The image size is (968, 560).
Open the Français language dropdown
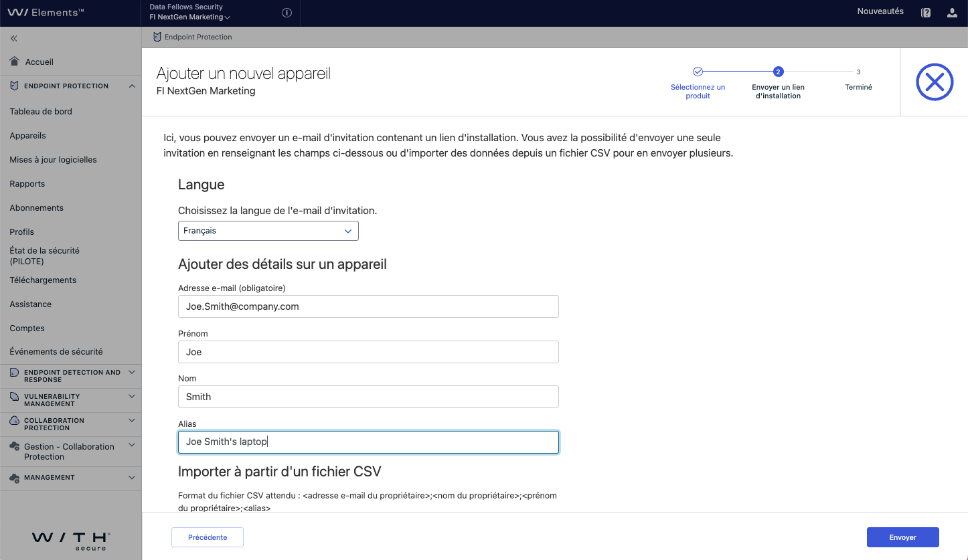point(268,231)
